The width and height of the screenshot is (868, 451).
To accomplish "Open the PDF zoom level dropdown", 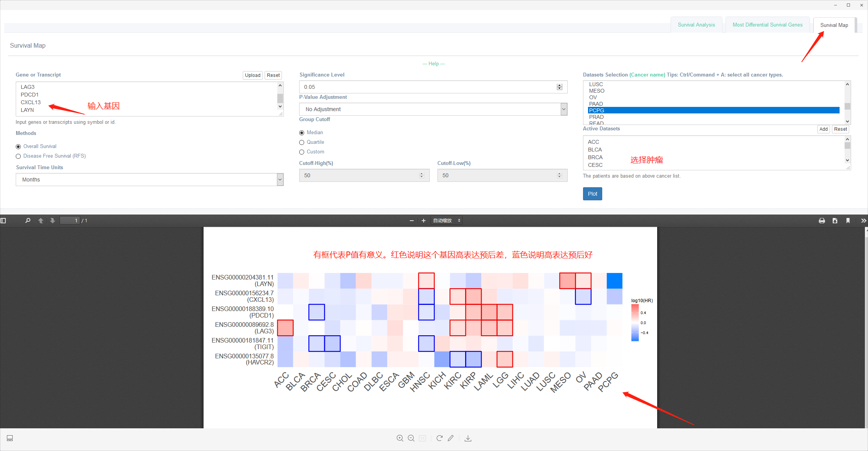I will tap(446, 221).
